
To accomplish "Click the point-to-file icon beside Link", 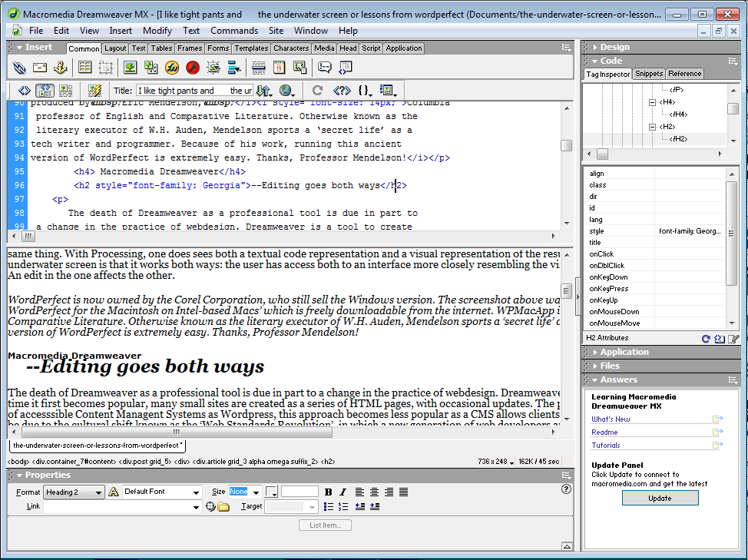I will point(210,506).
